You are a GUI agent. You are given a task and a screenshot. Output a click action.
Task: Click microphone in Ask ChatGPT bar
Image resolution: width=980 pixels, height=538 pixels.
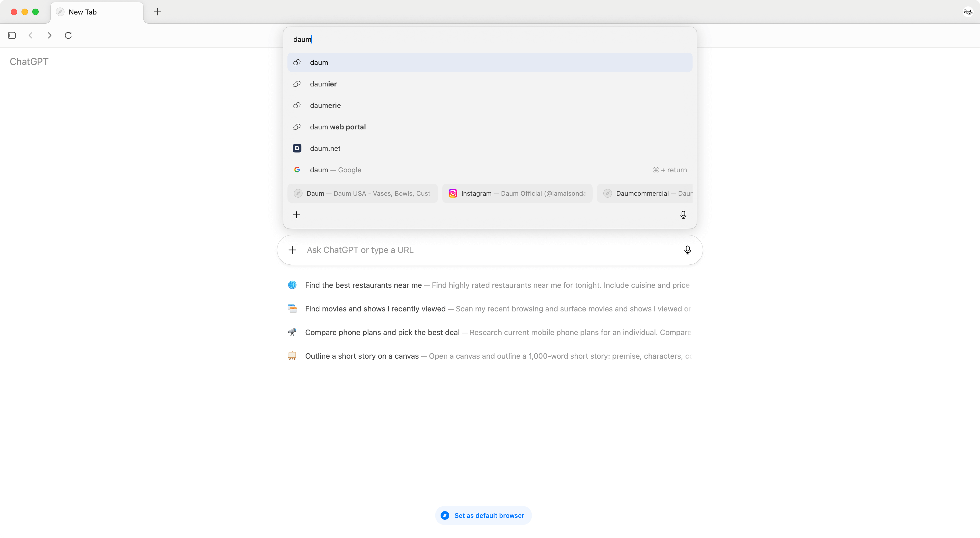click(x=687, y=250)
